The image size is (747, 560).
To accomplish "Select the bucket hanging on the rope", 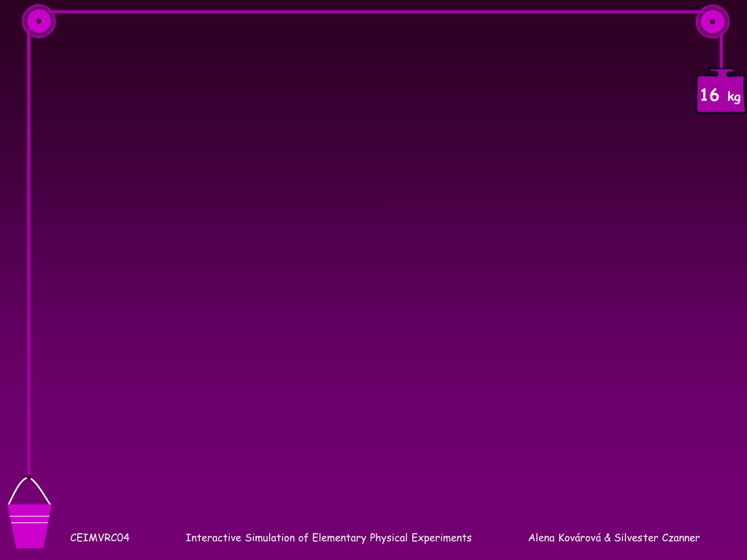I will (x=29, y=513).
